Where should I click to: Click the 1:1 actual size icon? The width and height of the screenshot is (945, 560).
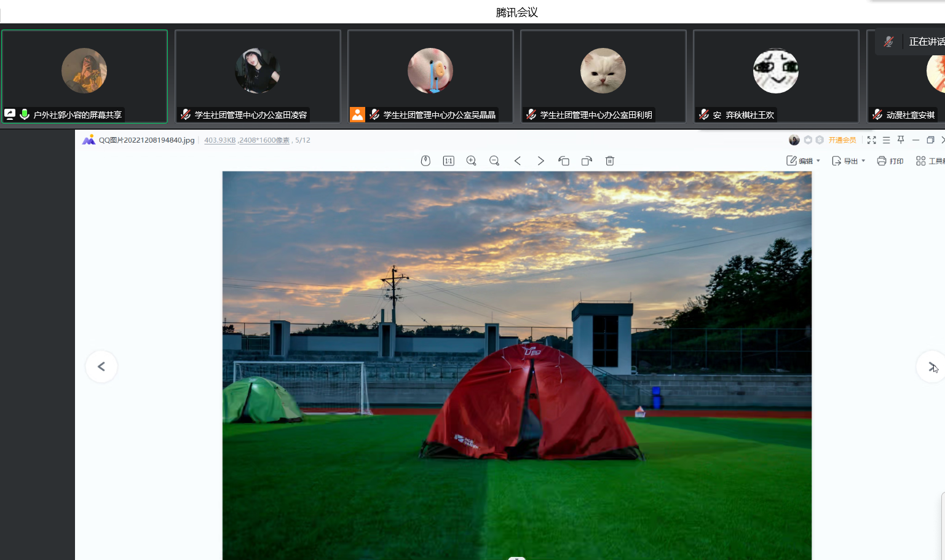448,161
